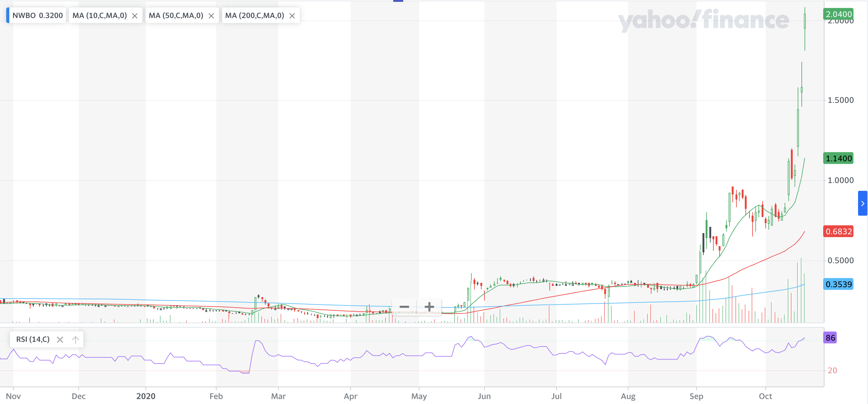Zoom in the chart with plus button

tap(429, 307)
